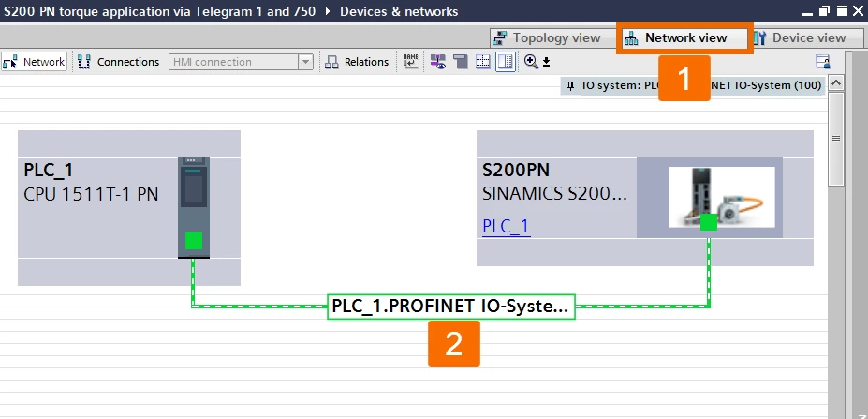Click the page break preview icon
Screen dimensions: 868x419
pos(460,62)
